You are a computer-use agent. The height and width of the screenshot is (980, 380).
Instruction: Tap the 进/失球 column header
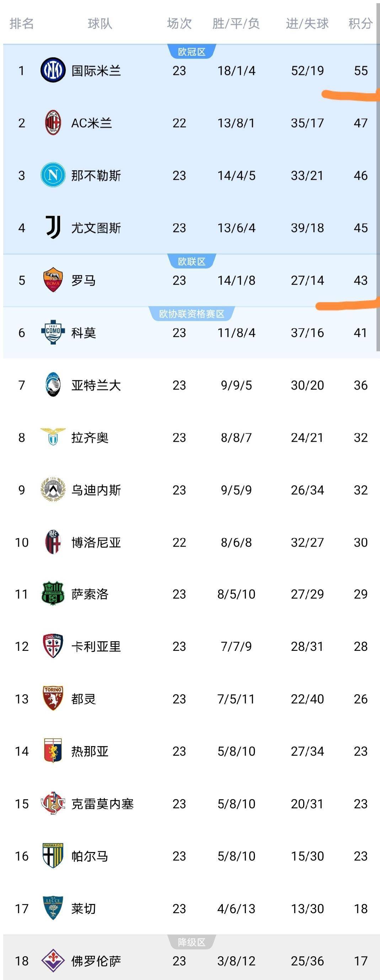307,23
